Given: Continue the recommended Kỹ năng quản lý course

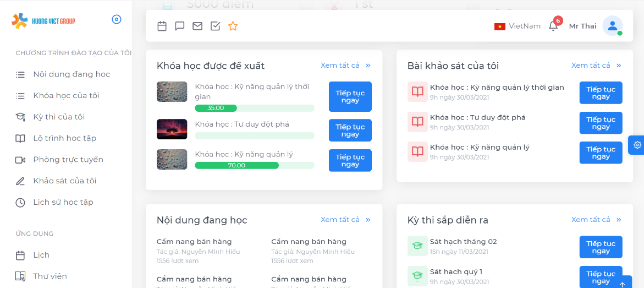Looking at the screenshot, I should point(350,160).
